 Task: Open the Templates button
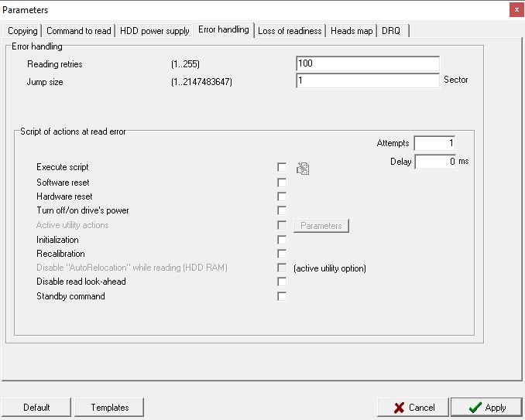110,408
